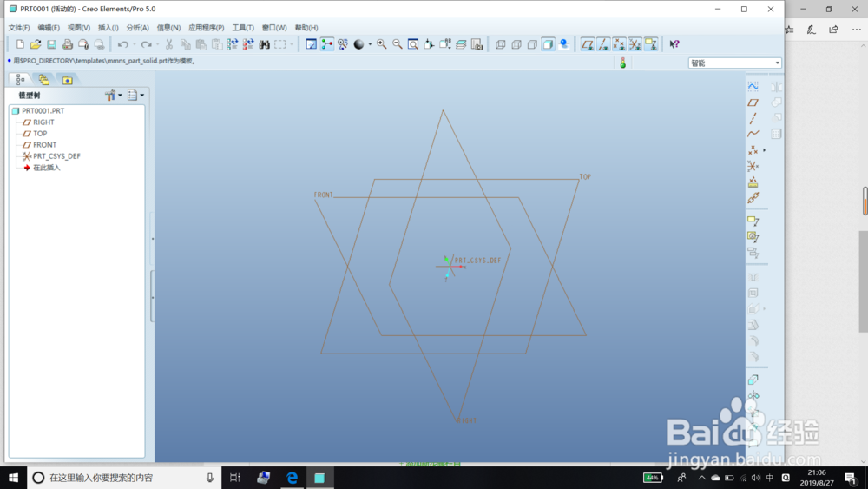
Task: Open model tree show dropdown
Action: (135, 96)
